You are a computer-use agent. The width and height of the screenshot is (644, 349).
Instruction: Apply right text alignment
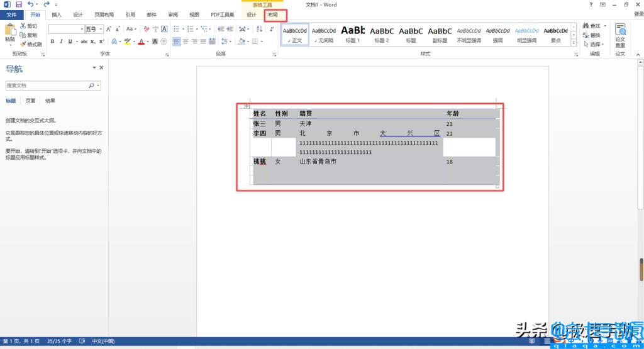point(194,42)
